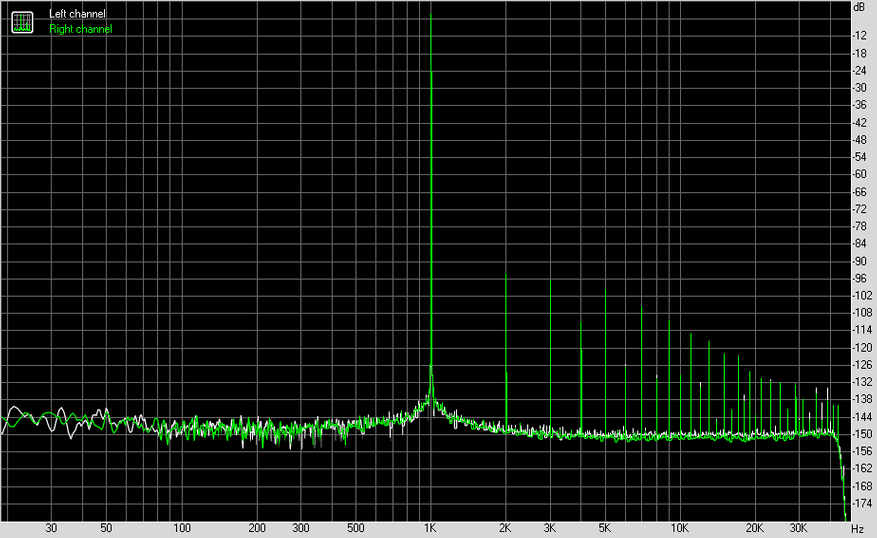Click the '30K' frequency axis label
This screenshot has width=877, height=538.
coord(798,528)
